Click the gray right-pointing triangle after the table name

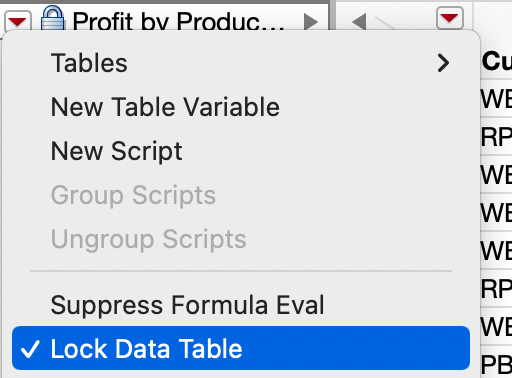[x=311, y=22]
